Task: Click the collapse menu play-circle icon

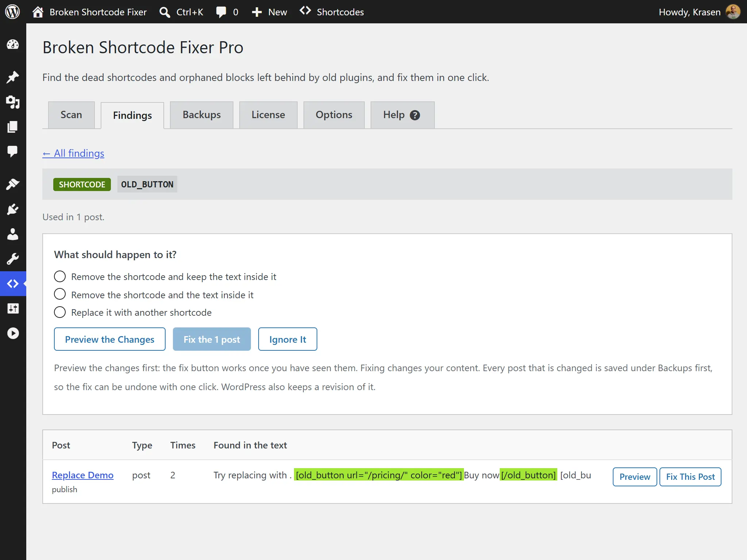Action: (x=13, y=333)
